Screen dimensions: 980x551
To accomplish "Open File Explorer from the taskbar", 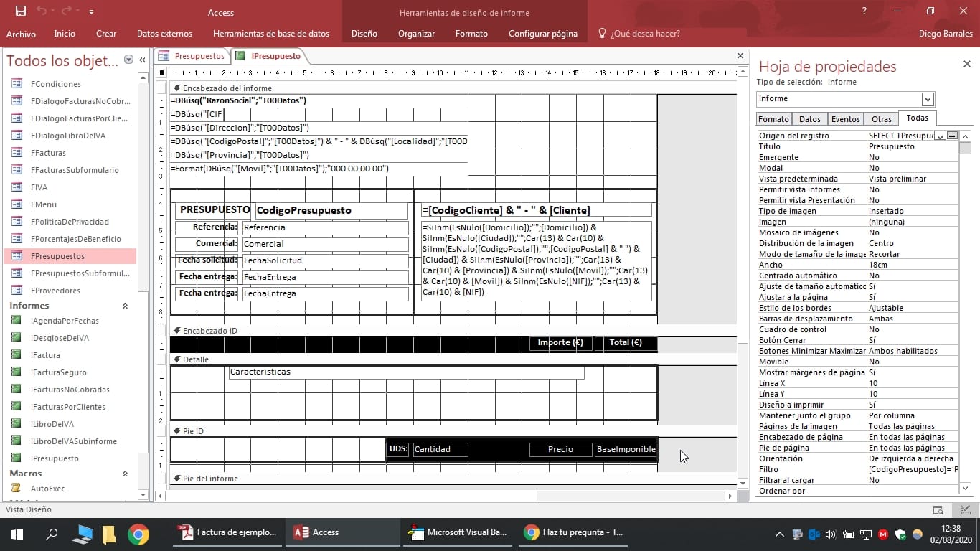I will (x=109, y=533).
